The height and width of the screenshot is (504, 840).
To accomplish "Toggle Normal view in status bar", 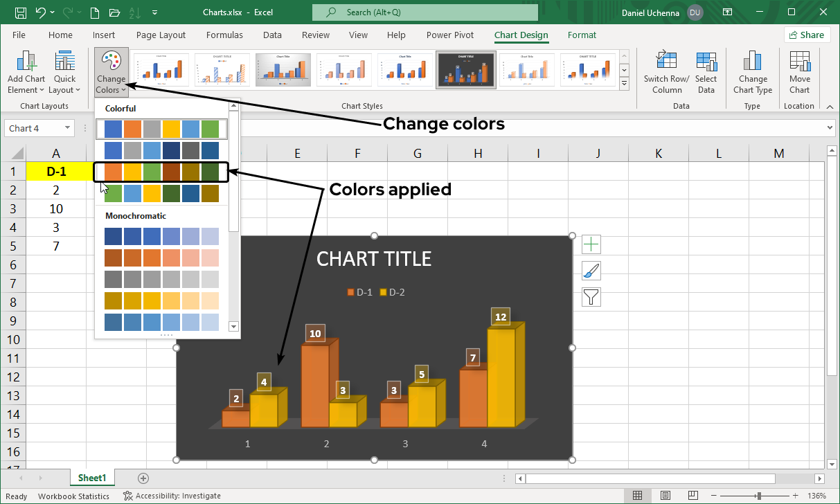I will [637, 495].
